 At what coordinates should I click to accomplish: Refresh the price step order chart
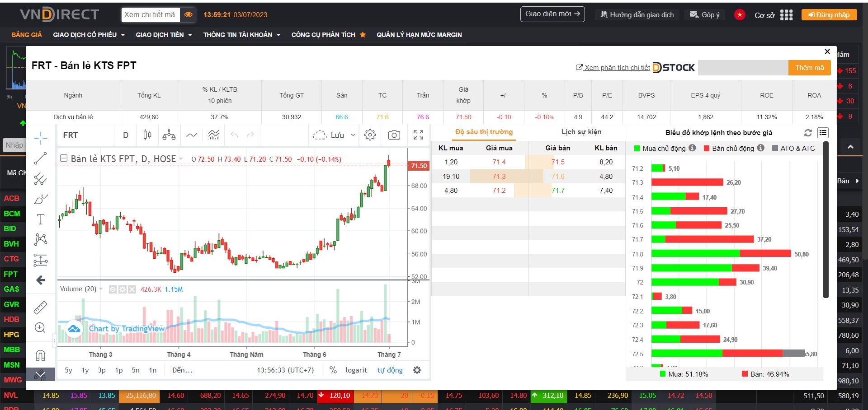coord(808,133)
